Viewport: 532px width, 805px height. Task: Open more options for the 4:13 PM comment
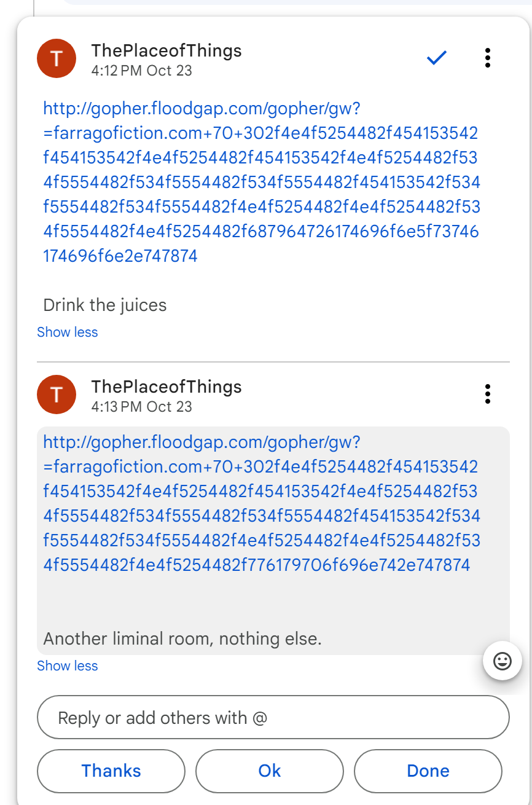487,394
